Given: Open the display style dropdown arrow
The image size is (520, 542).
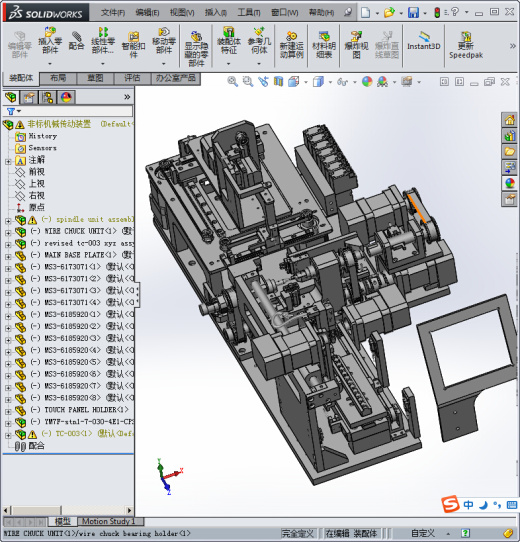Looking at the screenshot, I should point(330,82).
